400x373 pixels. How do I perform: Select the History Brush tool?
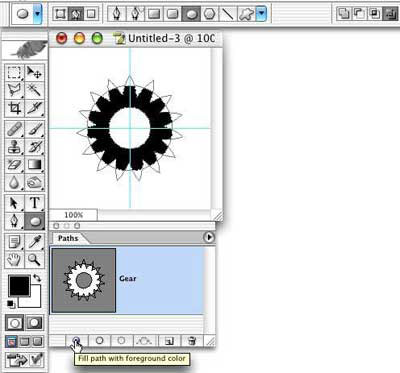pos(34,147)
